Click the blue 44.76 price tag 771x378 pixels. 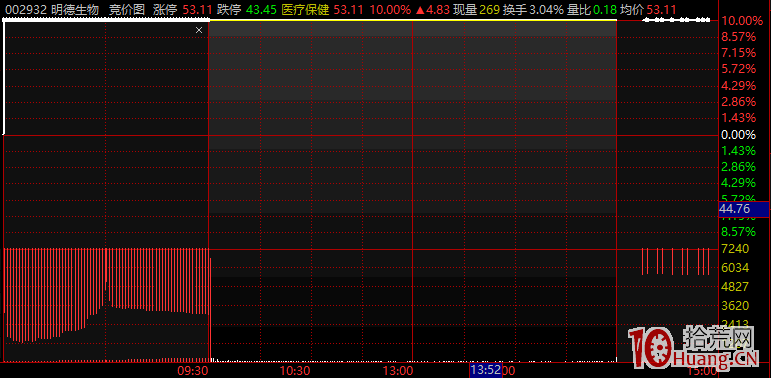coord(743,209)
